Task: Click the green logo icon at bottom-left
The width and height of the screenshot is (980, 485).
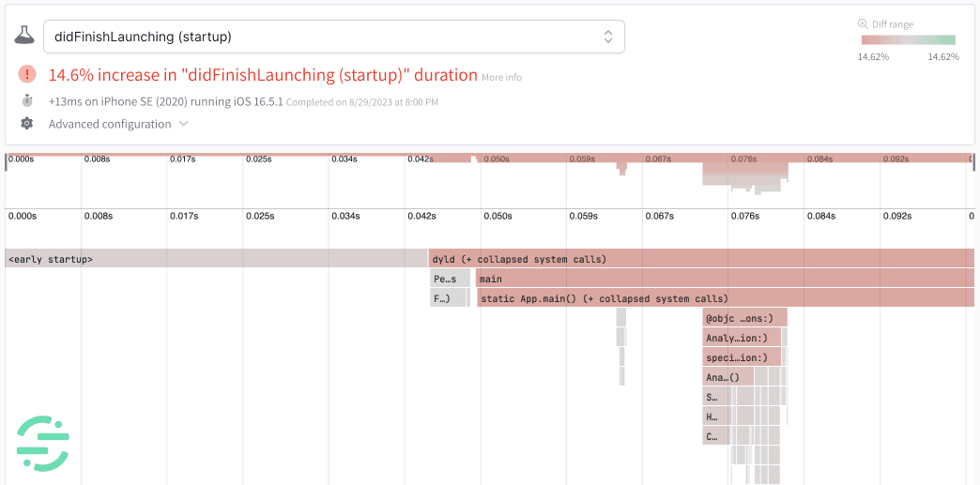Action: click(x=43, y=444)
